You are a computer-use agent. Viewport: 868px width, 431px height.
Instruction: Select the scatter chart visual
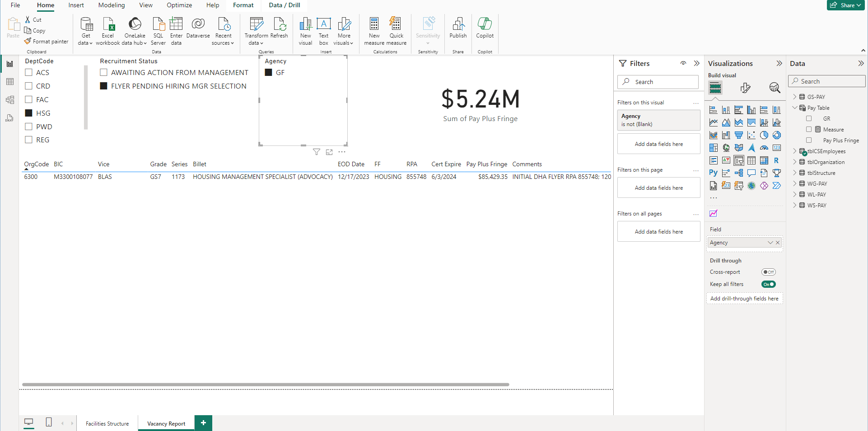(751, 135)
